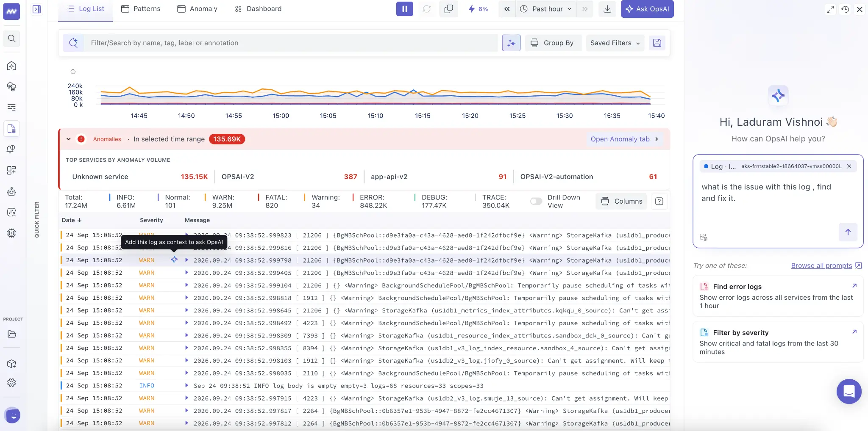Sort by the Date column header
The height and width of the screenshot is (431, 868).
click(x=72, y=220)
